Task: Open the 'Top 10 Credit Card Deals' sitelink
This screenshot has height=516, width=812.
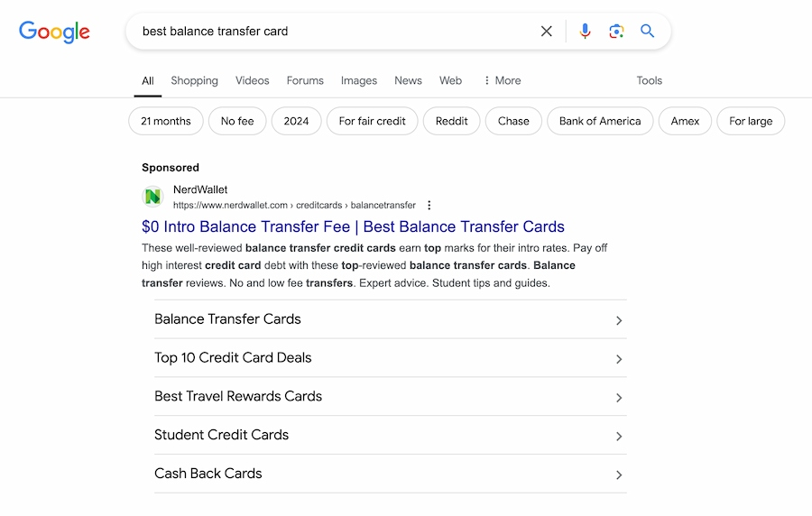Action: click(x=391, y=358)
